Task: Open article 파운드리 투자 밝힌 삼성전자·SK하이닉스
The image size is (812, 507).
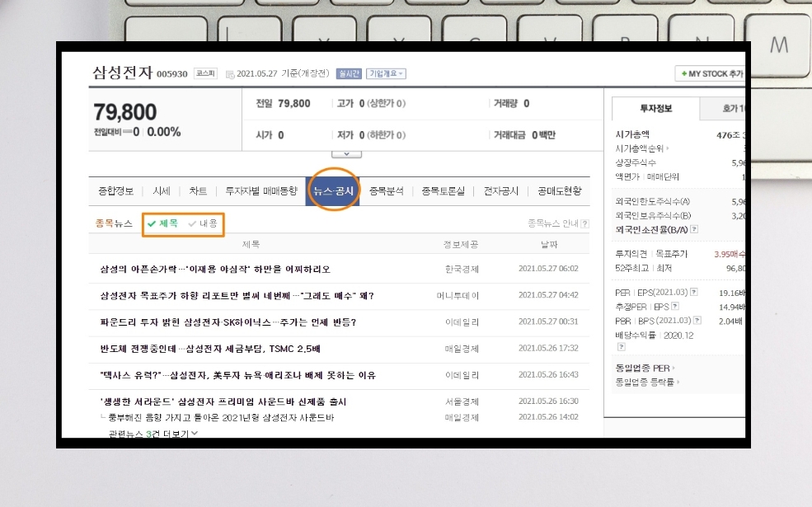Action: 228,322
